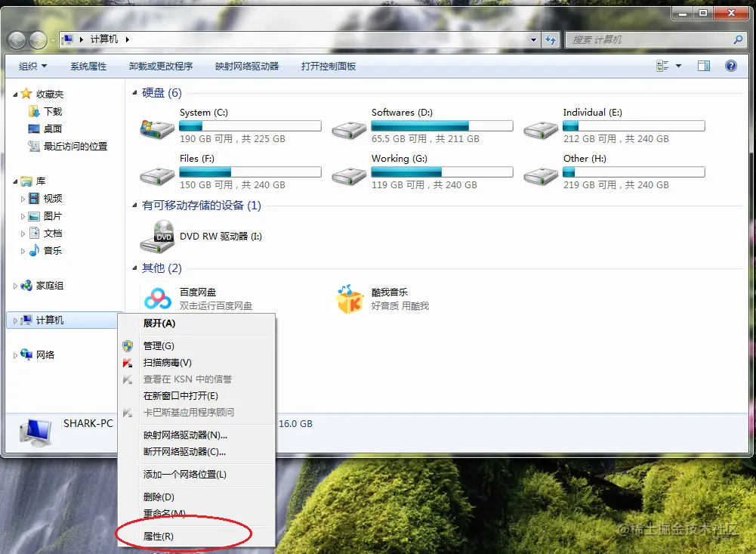Image resolution: width=756 pixels, height=554 pixels.
Task: Select the DVD RW 驱动器 (I:) icon
Action: (156, 235)
